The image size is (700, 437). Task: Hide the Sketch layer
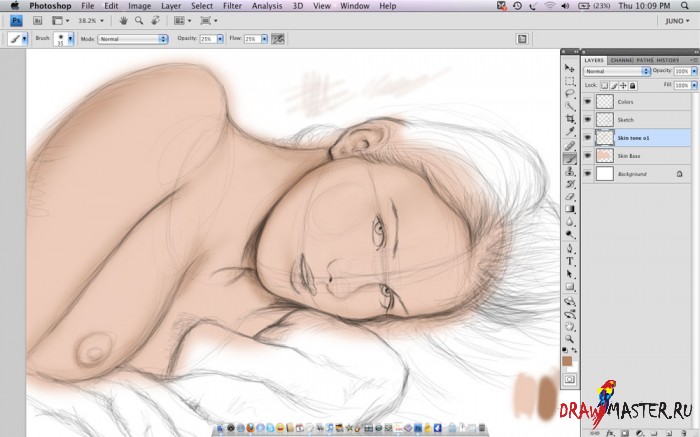coord(588,120)
